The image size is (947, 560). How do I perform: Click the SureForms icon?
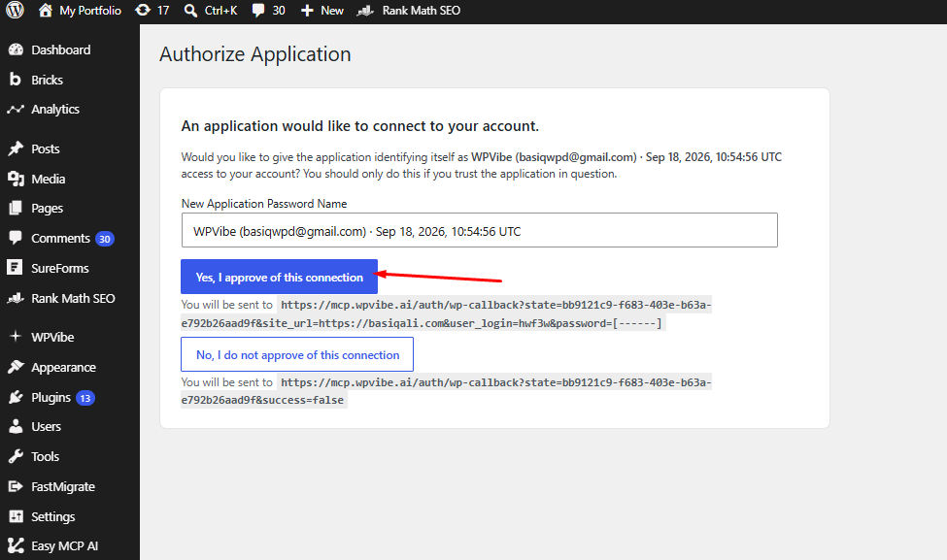[x=15, y=267]
